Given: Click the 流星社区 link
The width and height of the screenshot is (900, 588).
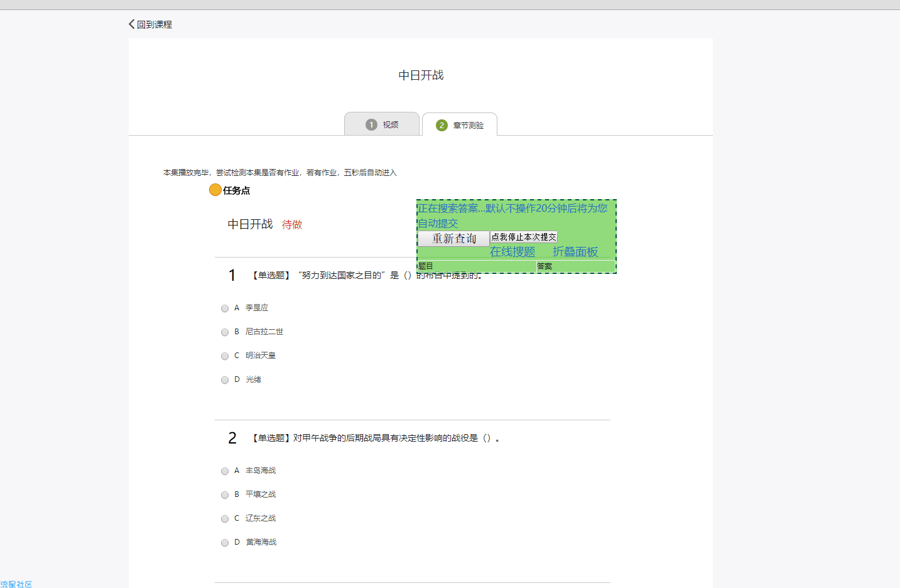Looking at the screenshot, I should 16,584.
